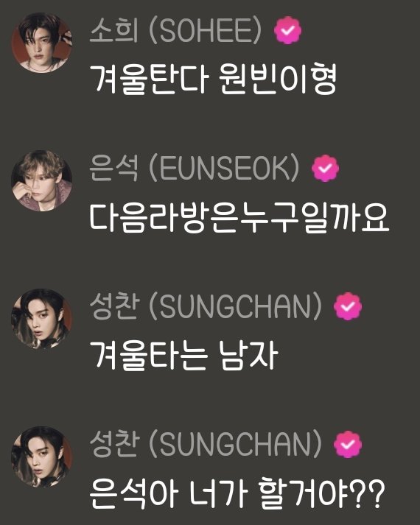
Task: Tap SUNGCHAN's verified badge above '은석아 너가 할거야??'
Action: coord(348,444)
